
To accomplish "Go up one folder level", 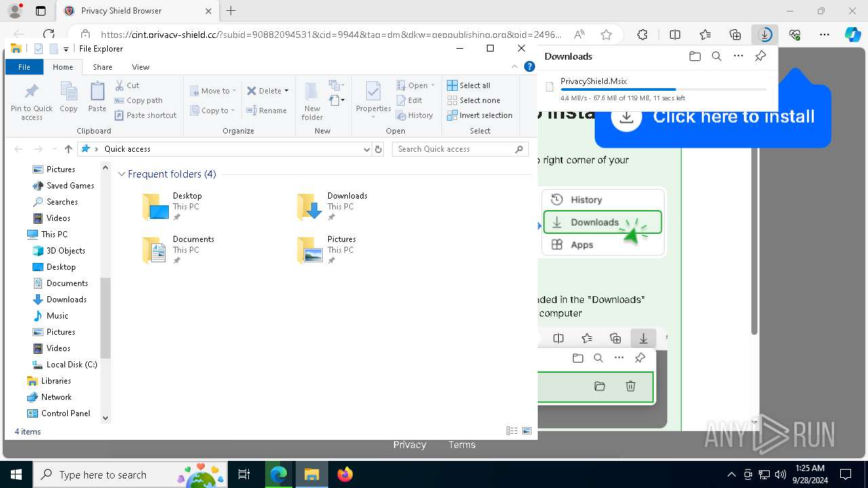I will pyautogui.click(x=68, y=149).
